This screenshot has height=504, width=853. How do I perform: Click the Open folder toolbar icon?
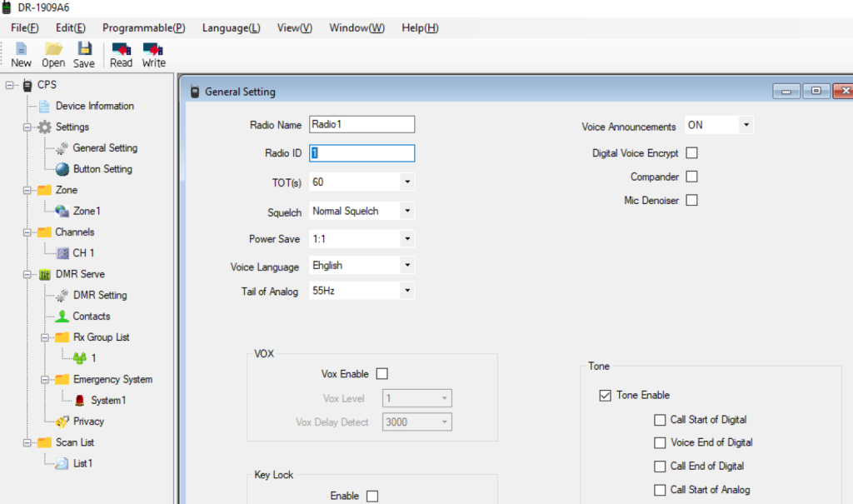tap(53, 55)
